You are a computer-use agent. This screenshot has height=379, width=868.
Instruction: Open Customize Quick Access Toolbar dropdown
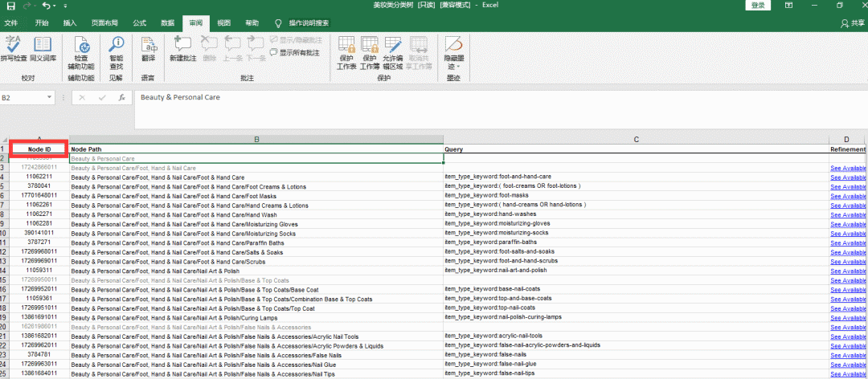pyautogui.click(x=66, y=6)
